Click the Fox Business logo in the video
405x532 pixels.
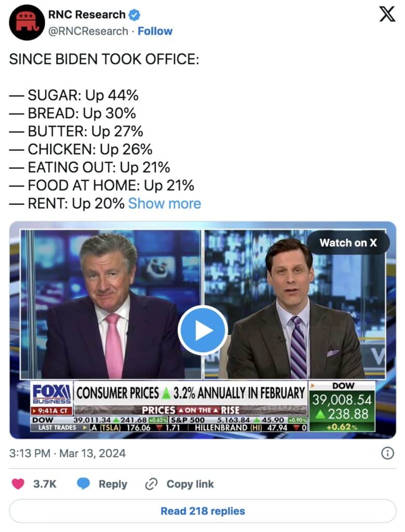(51, 394)
